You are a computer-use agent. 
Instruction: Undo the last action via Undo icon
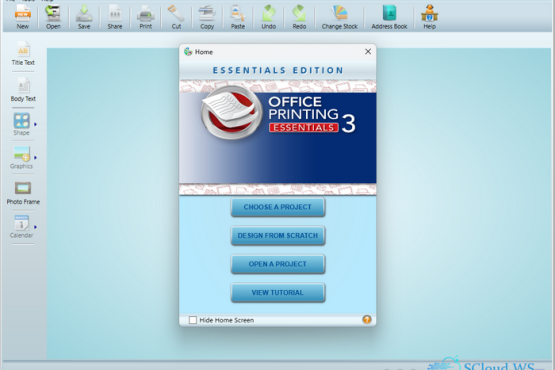tap(269, 16)
